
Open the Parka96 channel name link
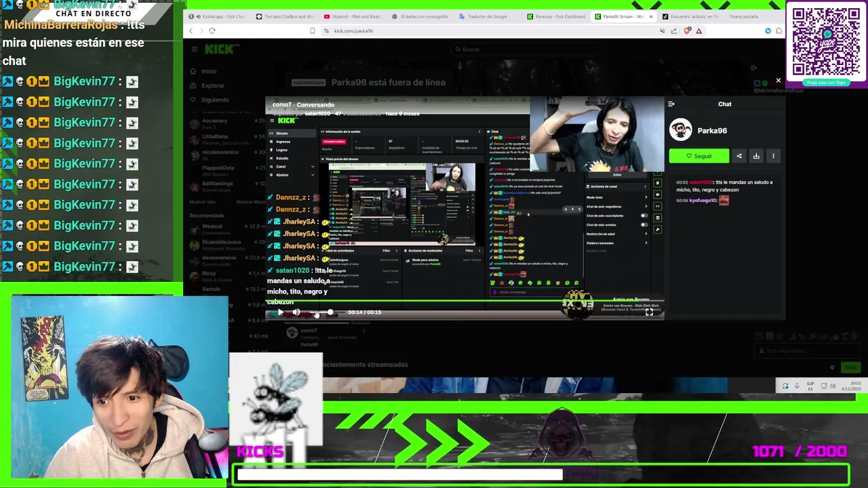click(712, 131)
